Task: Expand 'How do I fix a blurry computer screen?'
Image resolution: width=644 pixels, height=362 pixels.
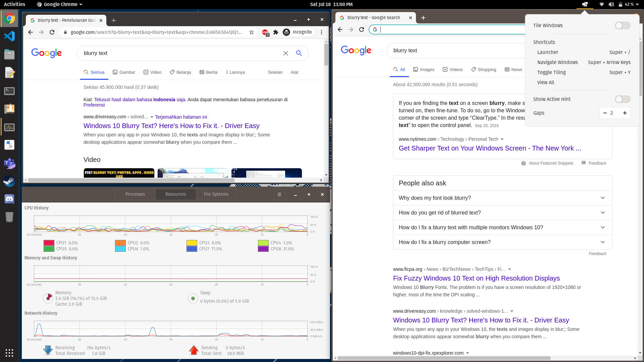Action: [502, 242]
